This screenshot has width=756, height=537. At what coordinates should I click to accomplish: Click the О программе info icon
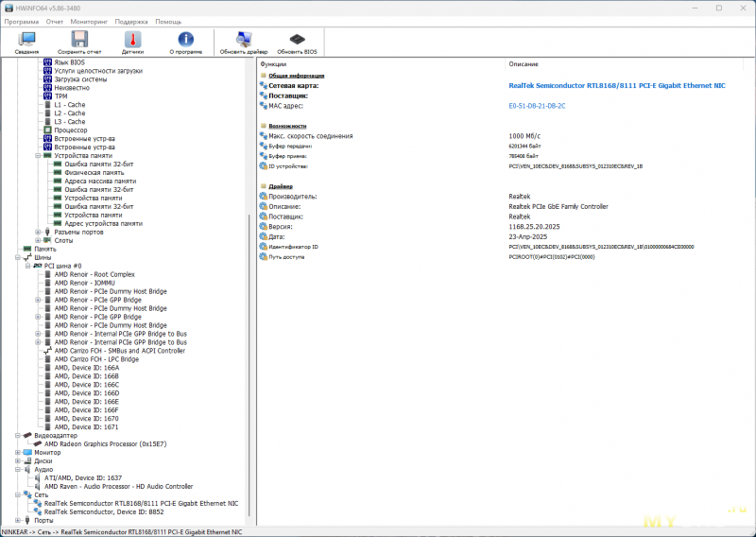click(x=185, y=40)
